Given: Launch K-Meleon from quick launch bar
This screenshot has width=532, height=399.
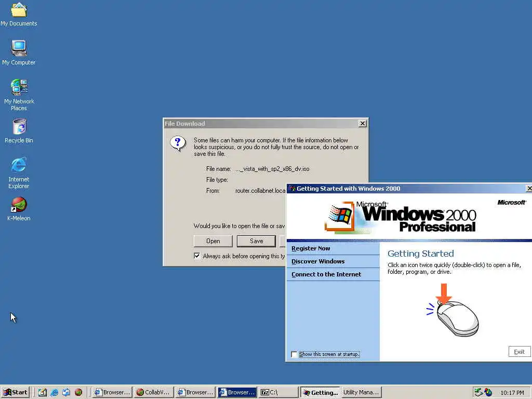Looking at the screenshot, I should click(78, 392).
